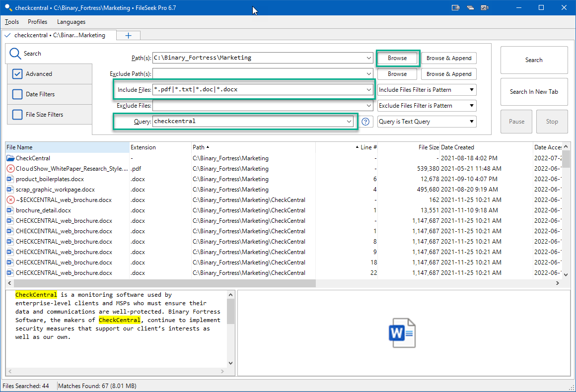
Task: Start the search with the large Search button
Action: click(534, 60)
